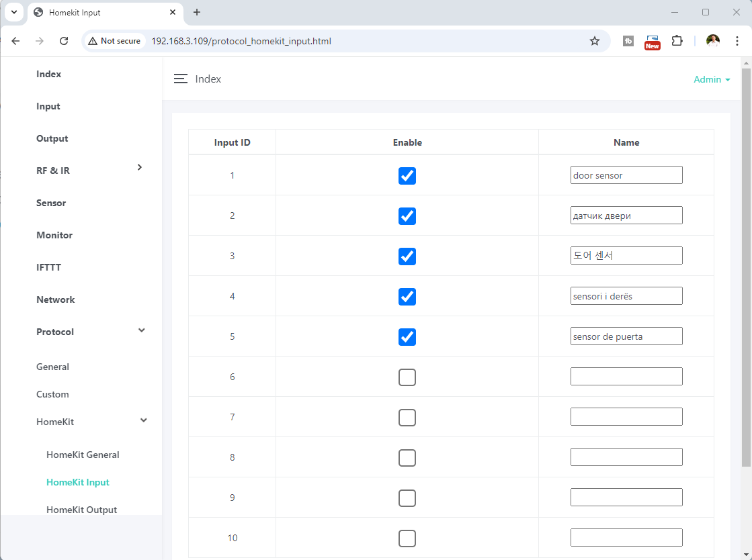This screenshot has width=752, height=560.
Task: Go to the Sensor sidebar page
Action: 51,203
